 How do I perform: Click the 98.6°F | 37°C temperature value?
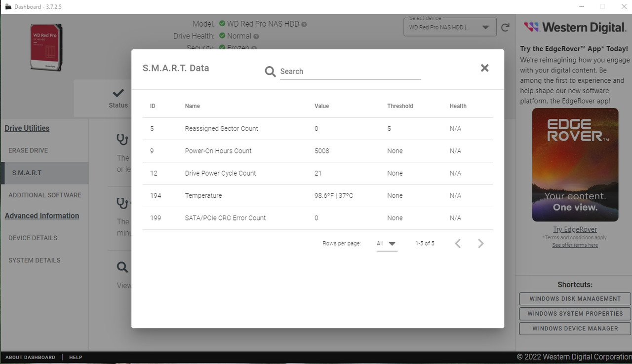tap(334, 196)
